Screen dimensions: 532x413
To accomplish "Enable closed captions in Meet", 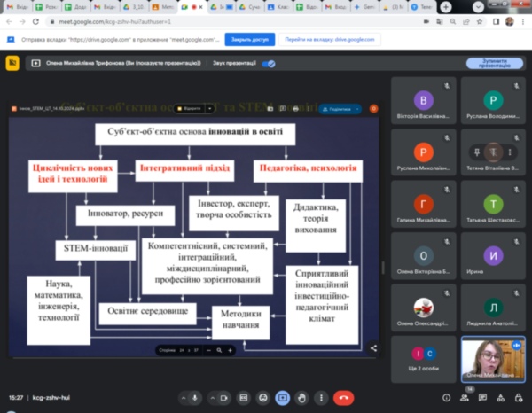I will (243, 398).
